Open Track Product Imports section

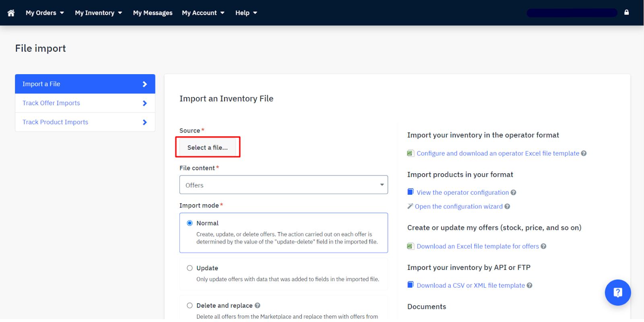[x=85, y=122]
